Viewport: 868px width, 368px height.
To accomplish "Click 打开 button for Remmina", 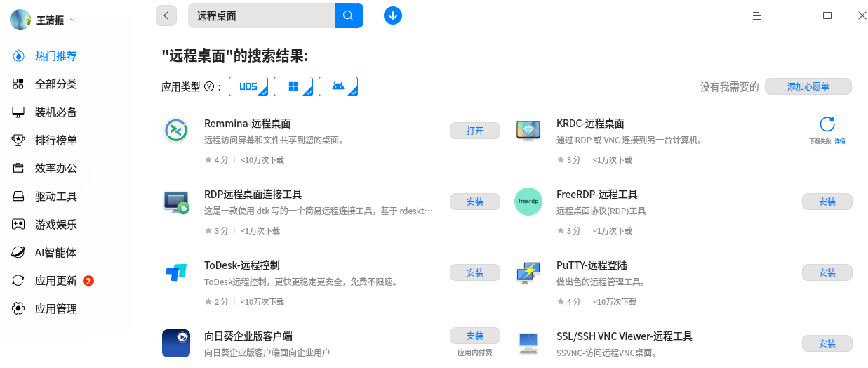I will [475, 131].
